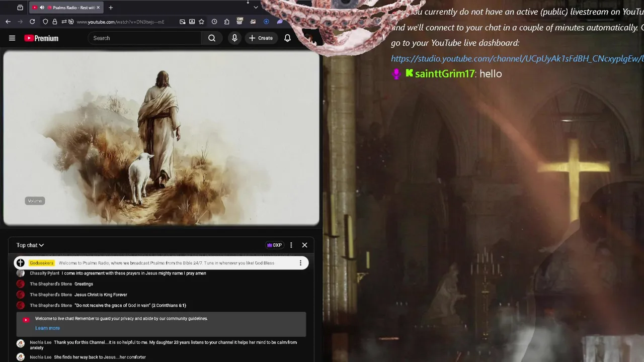This screenshot has width=644, height=362.
Task: Open a new browser tab
Action: click(x=111, y=8)
